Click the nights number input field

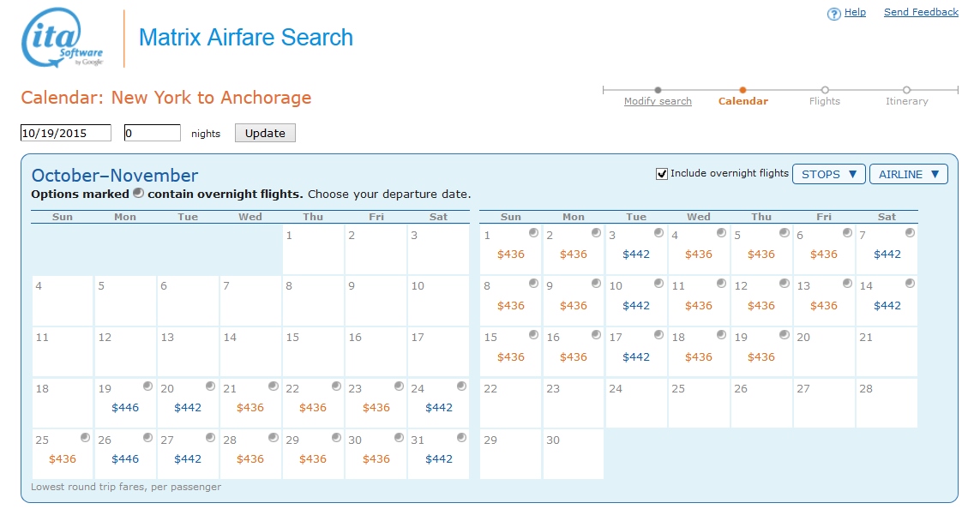[152, 133]
